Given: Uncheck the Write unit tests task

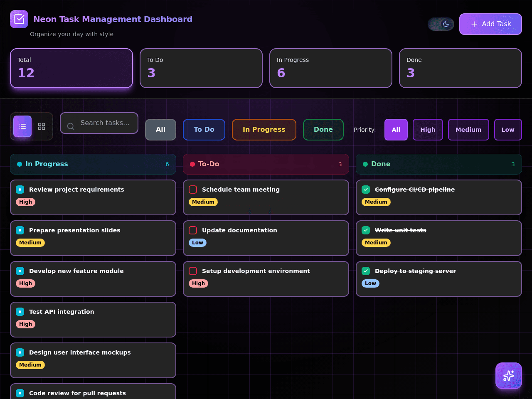Looking at the screenshot, I should [x=366, y=230].
